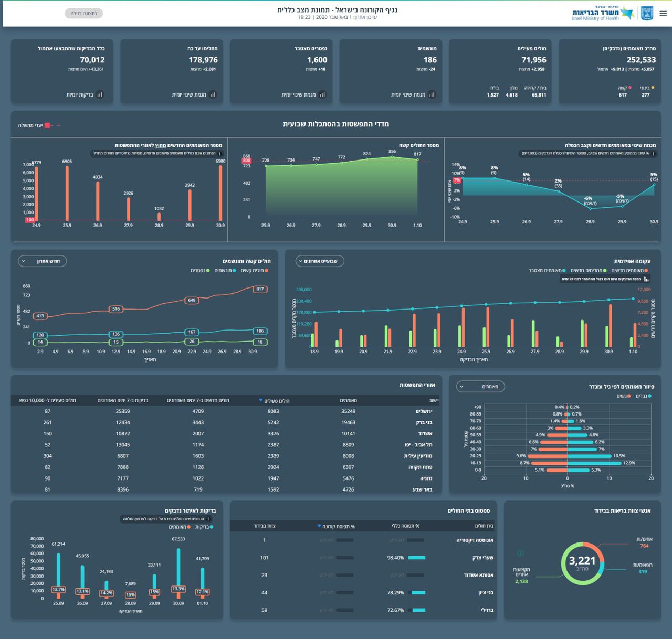Open the hamburger menu in the header
Viewport: 672px width, 639px height.
663,14
